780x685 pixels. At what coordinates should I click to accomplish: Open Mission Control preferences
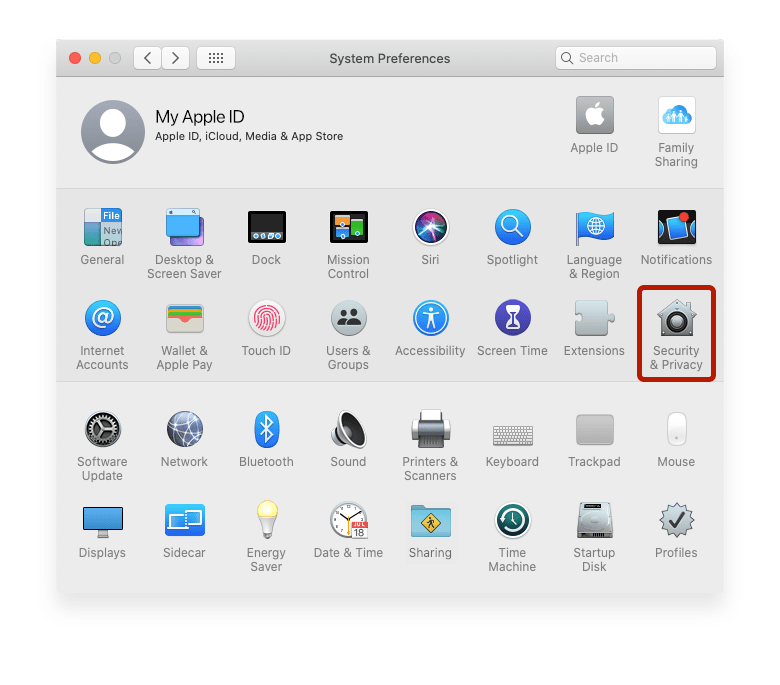(x=349, y=227)
